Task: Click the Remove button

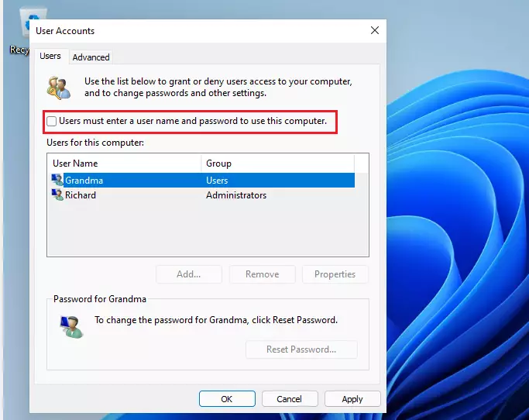Action: tap(262, 274)
